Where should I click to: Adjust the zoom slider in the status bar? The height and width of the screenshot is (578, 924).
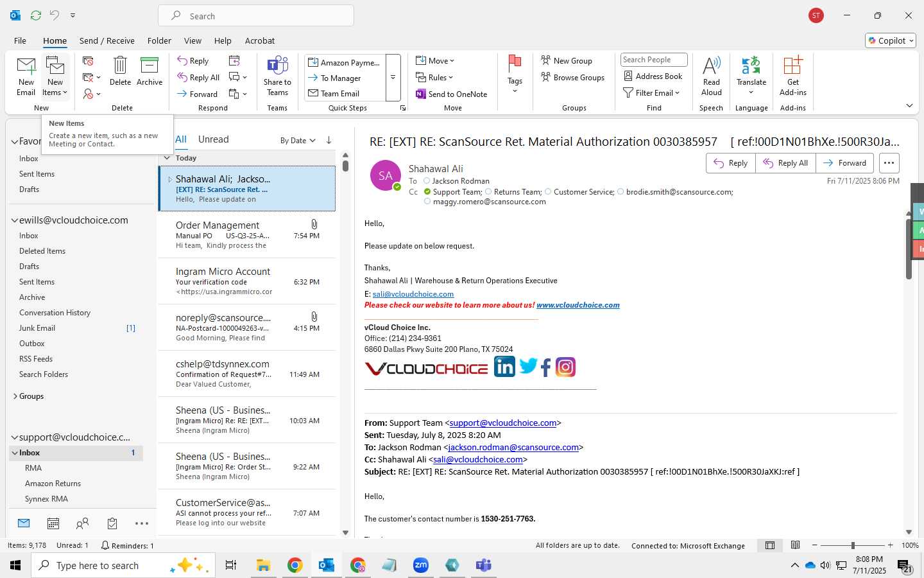point(853,545)
